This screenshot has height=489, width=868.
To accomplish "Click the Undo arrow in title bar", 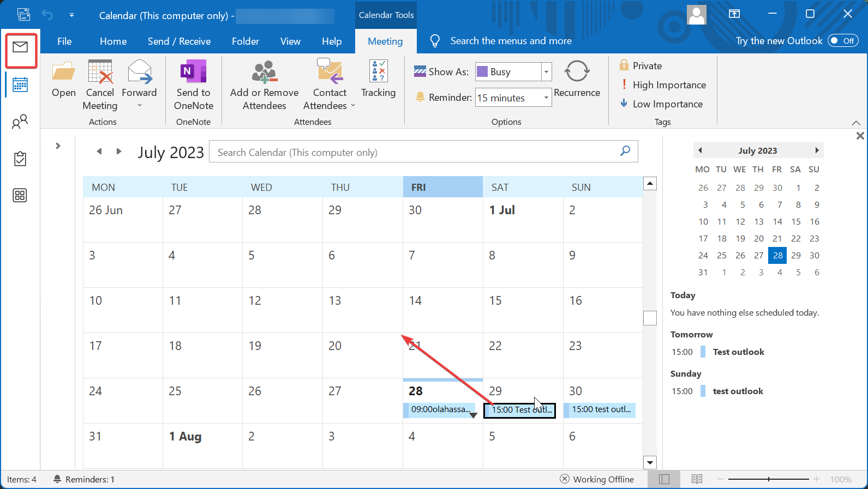I will click(x=47, y=15).
